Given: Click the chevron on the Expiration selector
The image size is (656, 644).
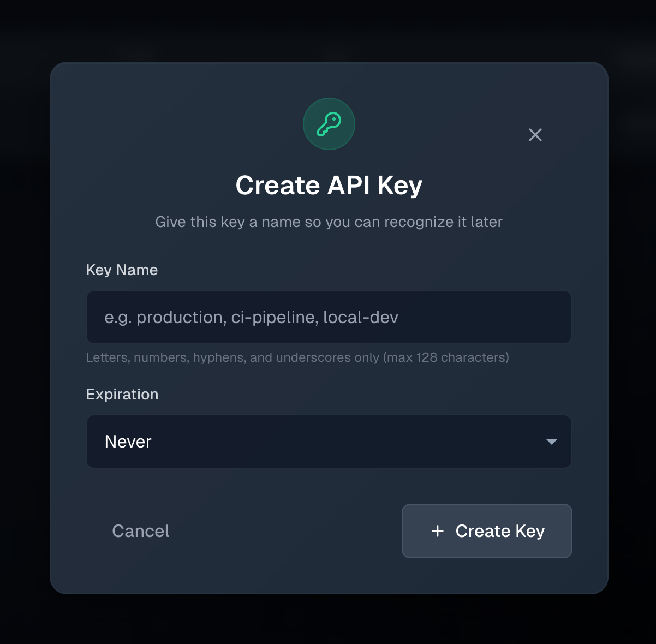Looking at the screenshot, I should 552,442.
